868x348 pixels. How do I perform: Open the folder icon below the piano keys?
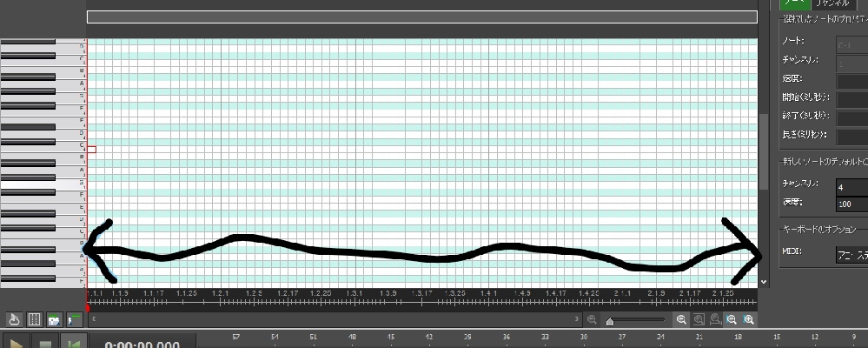(x=54, y=319)
